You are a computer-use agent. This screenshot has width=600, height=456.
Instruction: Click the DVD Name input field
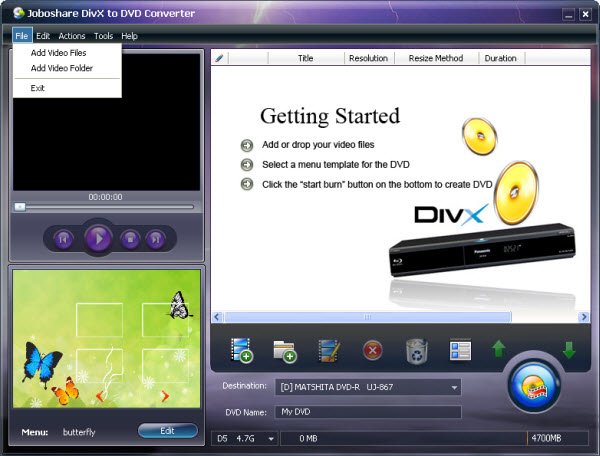click(368, 412)
